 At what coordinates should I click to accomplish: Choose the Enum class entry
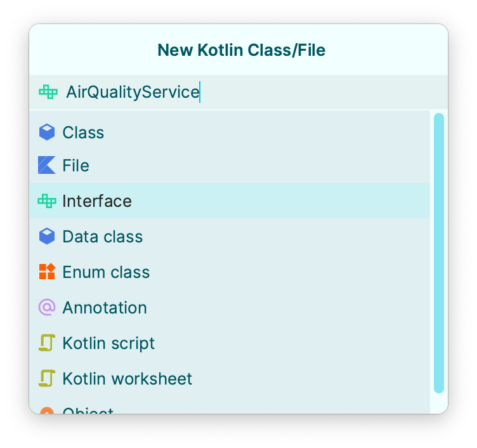pos(106,272)
